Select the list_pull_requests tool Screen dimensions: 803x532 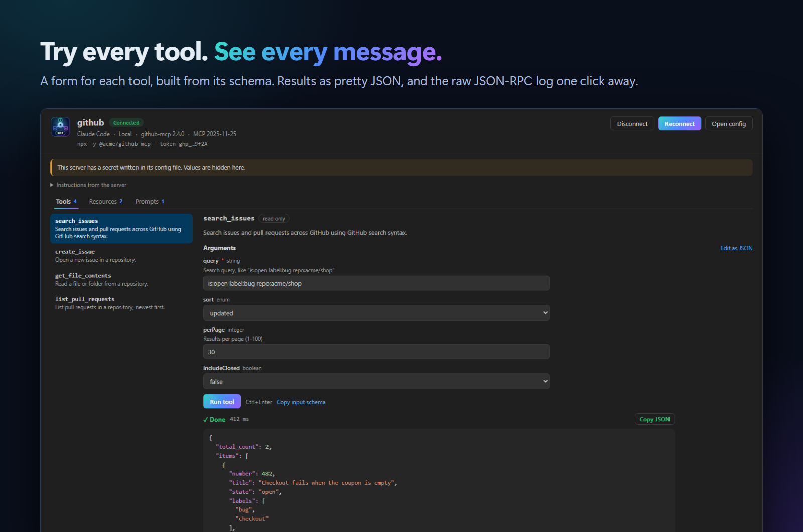[x=121, y=303]
